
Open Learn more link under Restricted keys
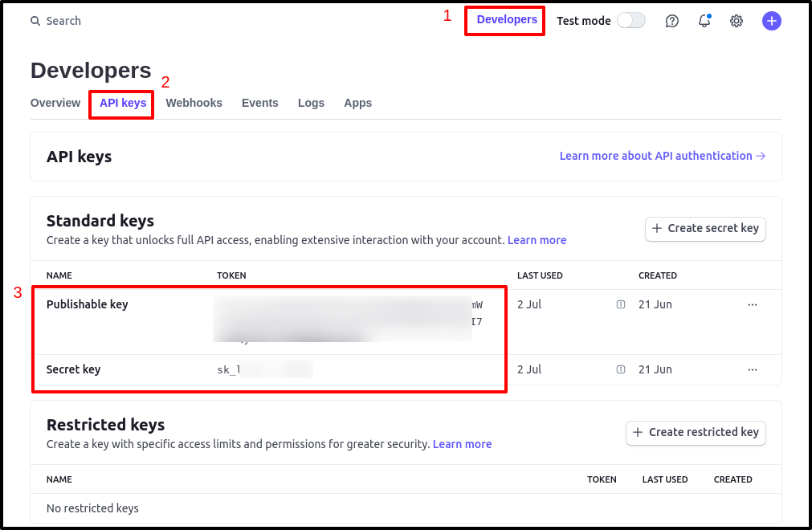(x=462, y=444)
